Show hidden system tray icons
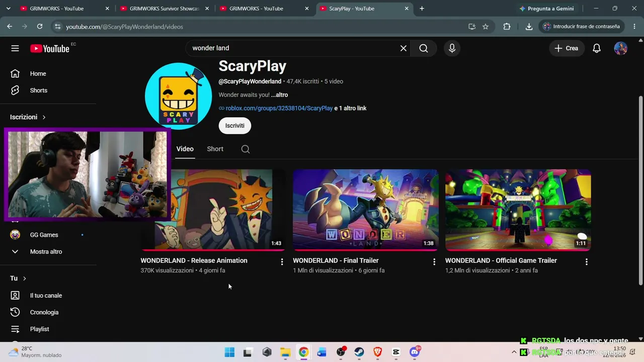Viewport: 644px width, 362px height. tap(514, 352)
